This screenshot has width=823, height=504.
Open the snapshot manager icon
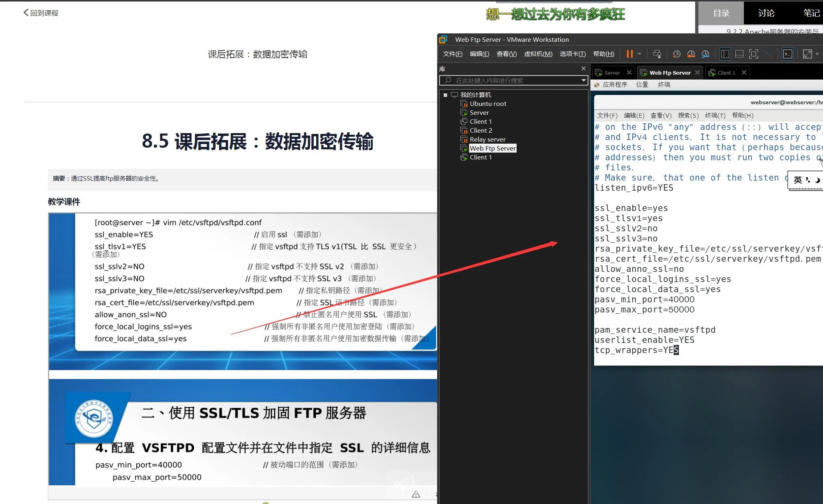706,54
